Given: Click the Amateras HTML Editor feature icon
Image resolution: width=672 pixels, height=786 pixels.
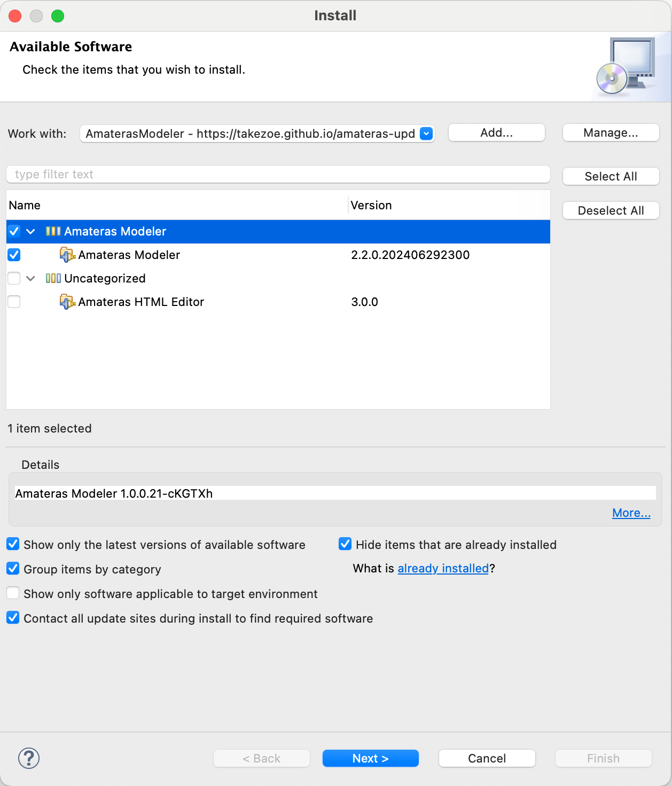Looking at the screenshot, I should point(67,302).
